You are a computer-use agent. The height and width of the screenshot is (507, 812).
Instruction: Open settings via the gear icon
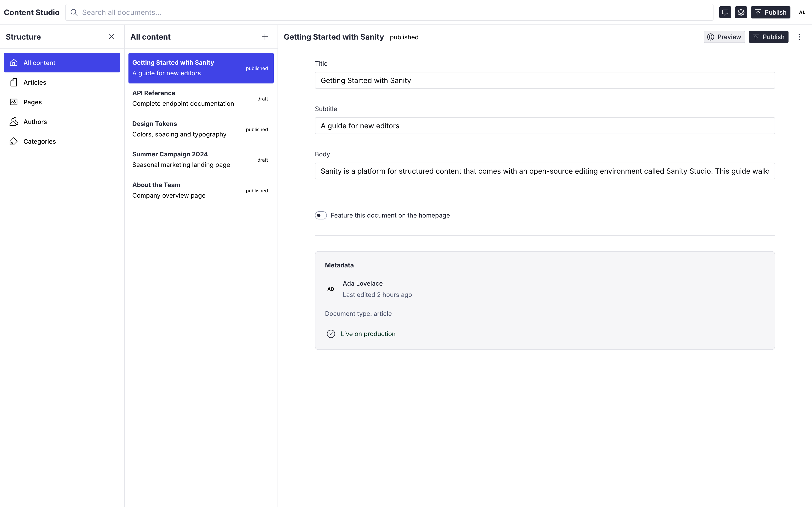(741, 12)
